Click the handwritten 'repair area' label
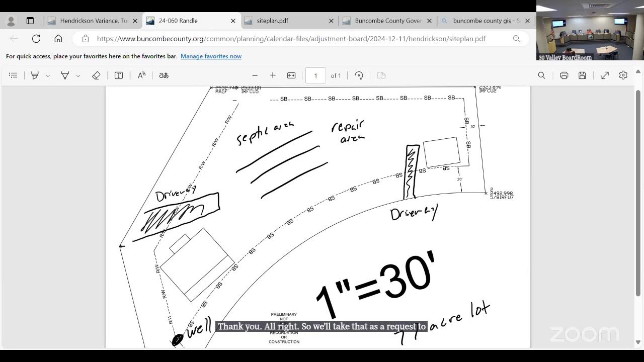644x362 pixels. 348,131
